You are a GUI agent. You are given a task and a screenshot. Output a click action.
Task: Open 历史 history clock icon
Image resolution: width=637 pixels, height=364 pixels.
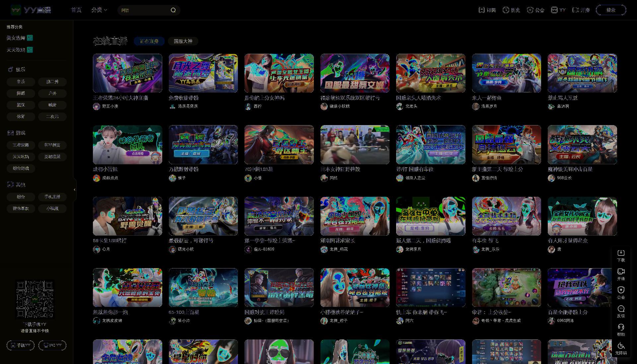click(x=506, y=10)
